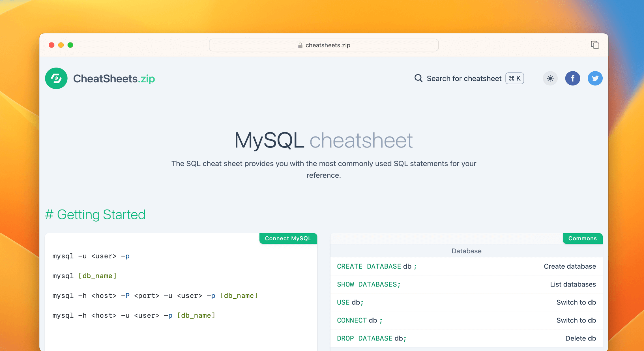The height and width of the screenshot is (351, 644).
Task: Click the tab overview icon in the title bar
Action: [595, 45]
